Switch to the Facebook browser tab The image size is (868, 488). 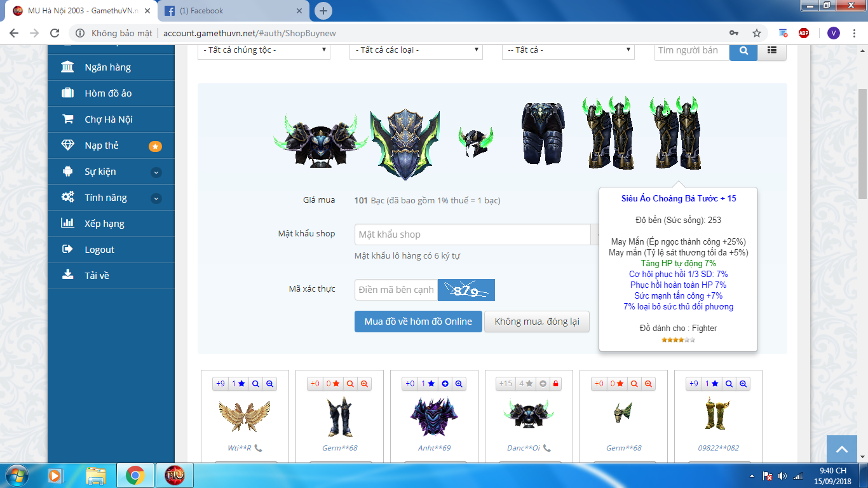coord(233,11)
